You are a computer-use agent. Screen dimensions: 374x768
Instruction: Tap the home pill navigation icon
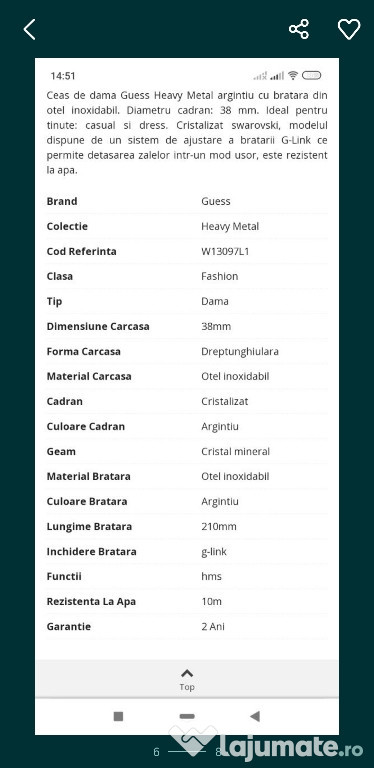click(x=187, y=716)
